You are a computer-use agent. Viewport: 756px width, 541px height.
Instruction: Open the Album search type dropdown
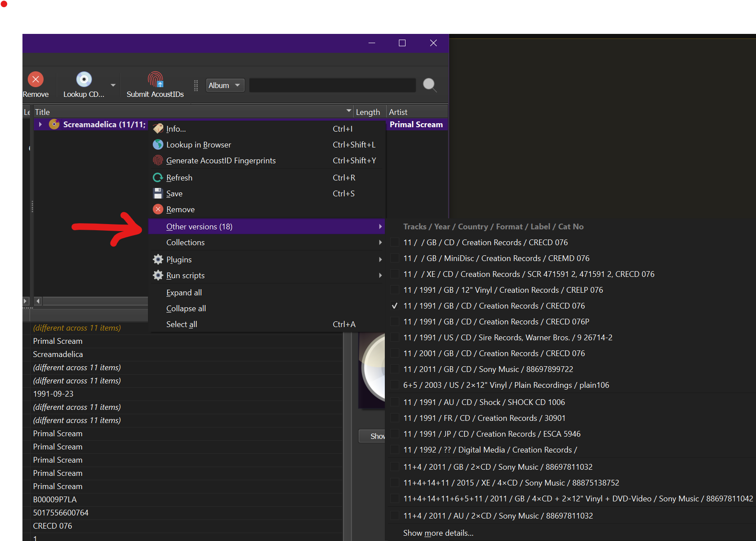pyautogui.click(x=225, y=85)
